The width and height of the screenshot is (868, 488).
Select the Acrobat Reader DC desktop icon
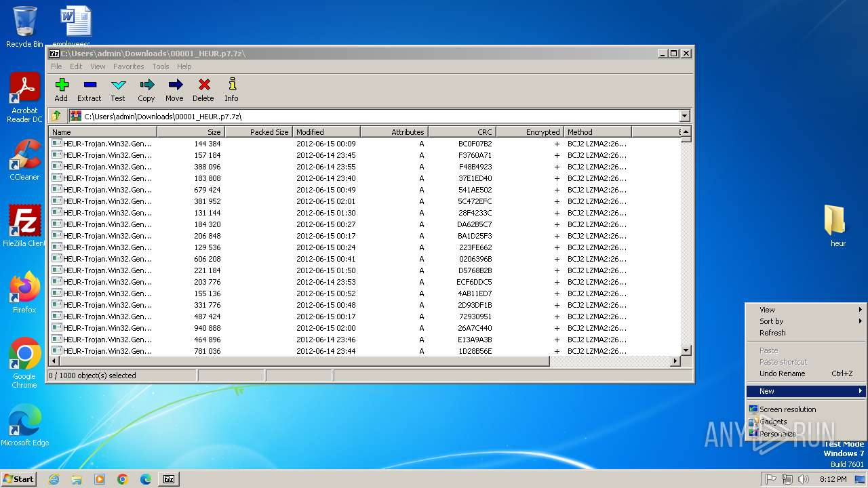(x=24, y=98)
